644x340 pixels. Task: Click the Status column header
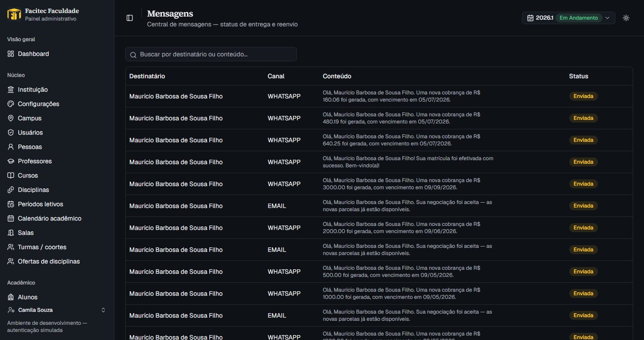[579, 76]
